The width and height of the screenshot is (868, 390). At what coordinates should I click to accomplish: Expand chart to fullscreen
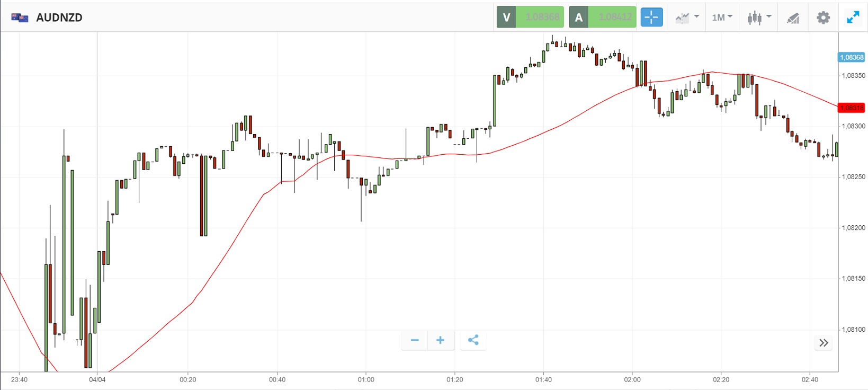(x=853, y=17)
